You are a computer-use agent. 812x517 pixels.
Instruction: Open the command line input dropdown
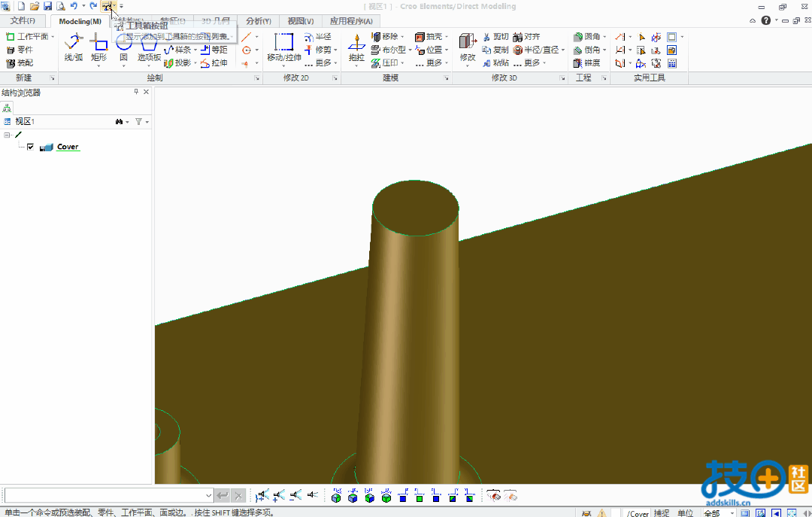[x=208, y=496]
